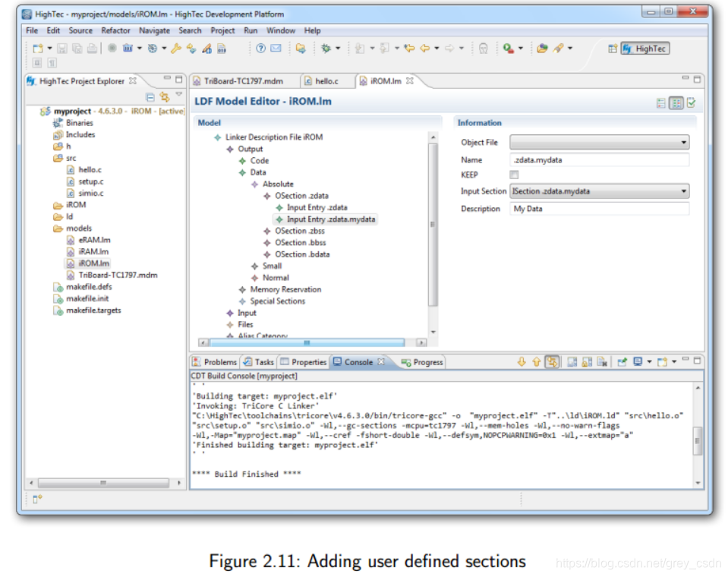Click the validate model checkmark icon

pos(692,102)
